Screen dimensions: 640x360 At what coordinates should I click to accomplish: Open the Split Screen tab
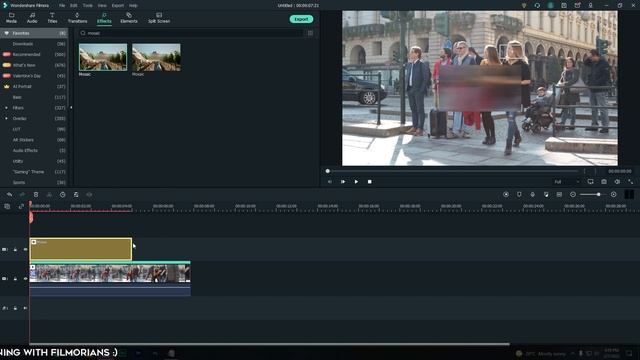pyautogui.click(x=159, y=18)
